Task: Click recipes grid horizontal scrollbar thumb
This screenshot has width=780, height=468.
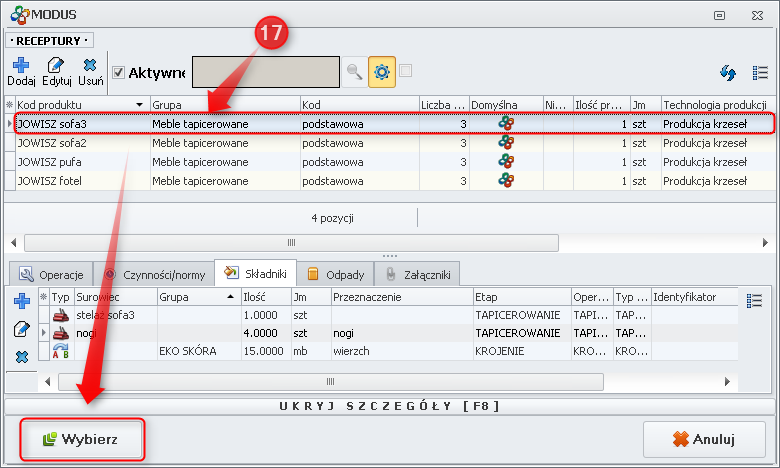Action: click(291, 243)
